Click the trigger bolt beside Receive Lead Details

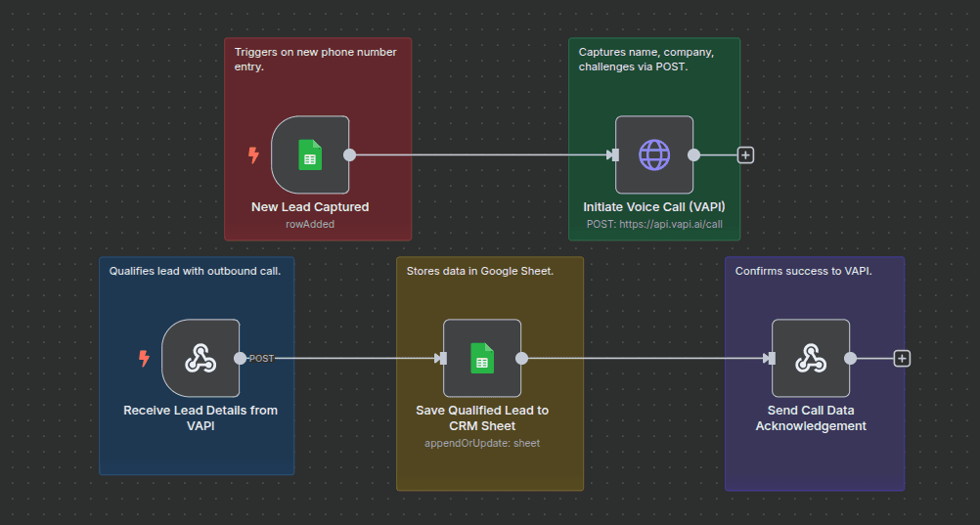144,358
